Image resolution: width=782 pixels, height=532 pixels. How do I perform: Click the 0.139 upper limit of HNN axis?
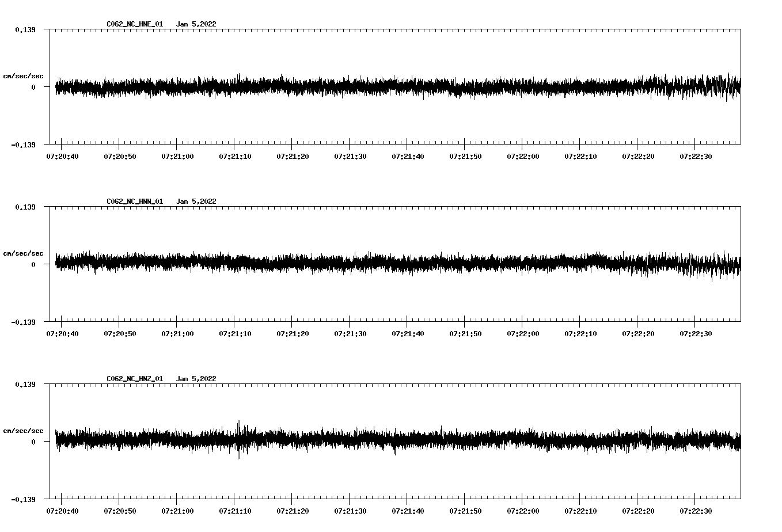tap(25, 207)
